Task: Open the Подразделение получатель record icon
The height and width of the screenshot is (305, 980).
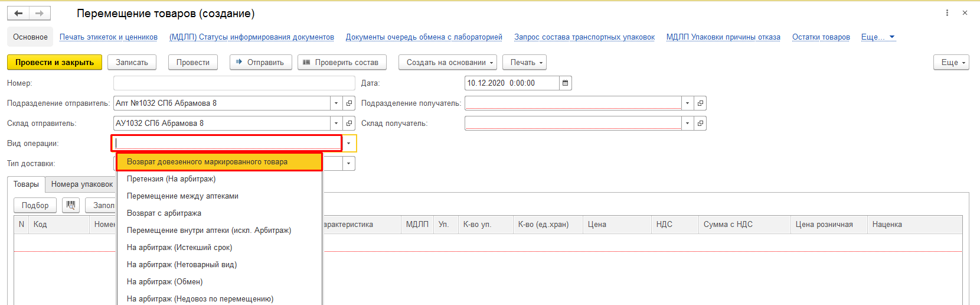Action: (x=700, y=103)
